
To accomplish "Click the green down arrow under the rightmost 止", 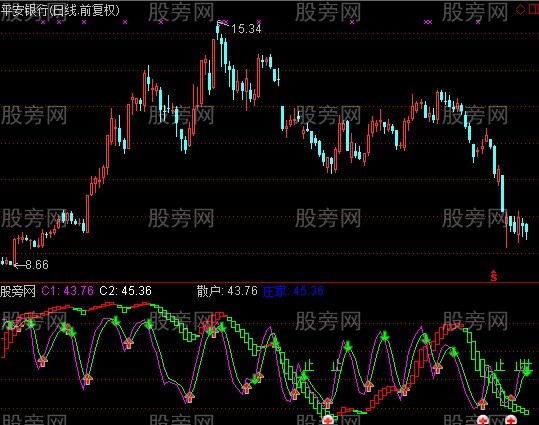I will pos(527,372).
